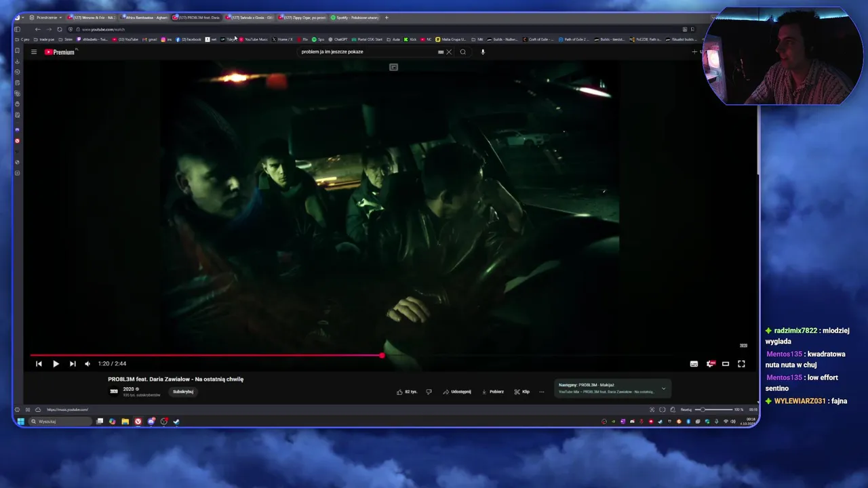
Task: Click the youtube.com address bar
Action: tap(380, 29)
